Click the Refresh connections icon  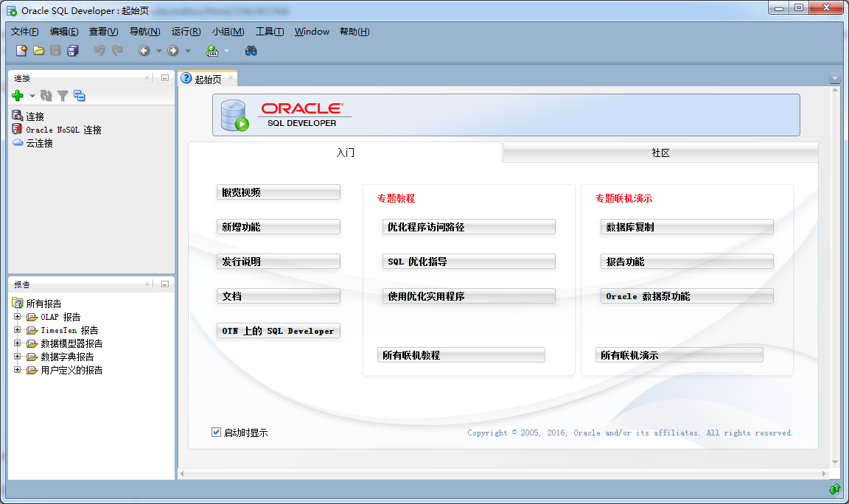46,96
